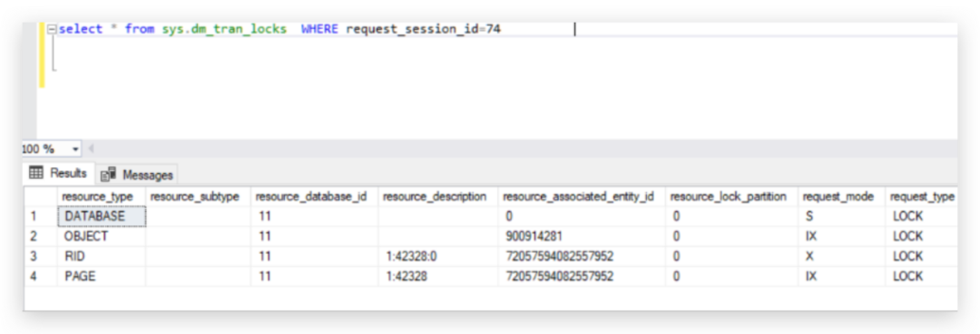
Task: Click request_session_id=74 in the query
Action: [x=423, y=29]
